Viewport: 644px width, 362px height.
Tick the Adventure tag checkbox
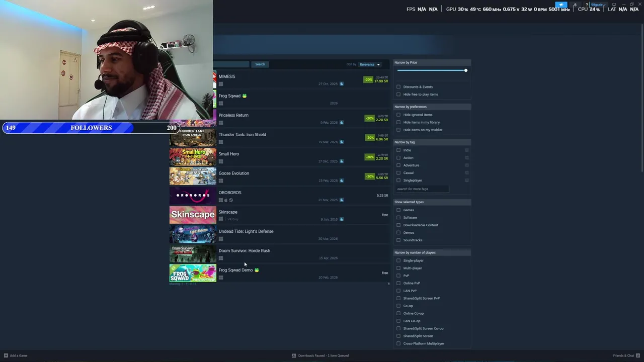(398, 165)
